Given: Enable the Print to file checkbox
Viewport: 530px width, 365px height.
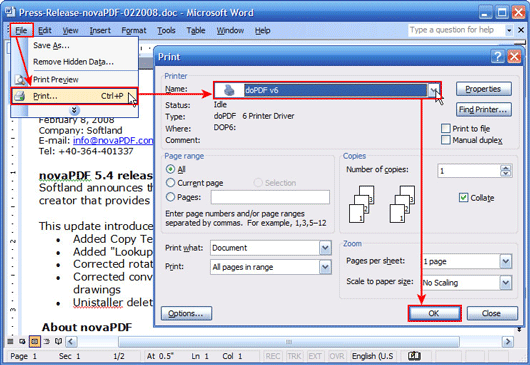Looking at the screenshot, I should (446, 128).
